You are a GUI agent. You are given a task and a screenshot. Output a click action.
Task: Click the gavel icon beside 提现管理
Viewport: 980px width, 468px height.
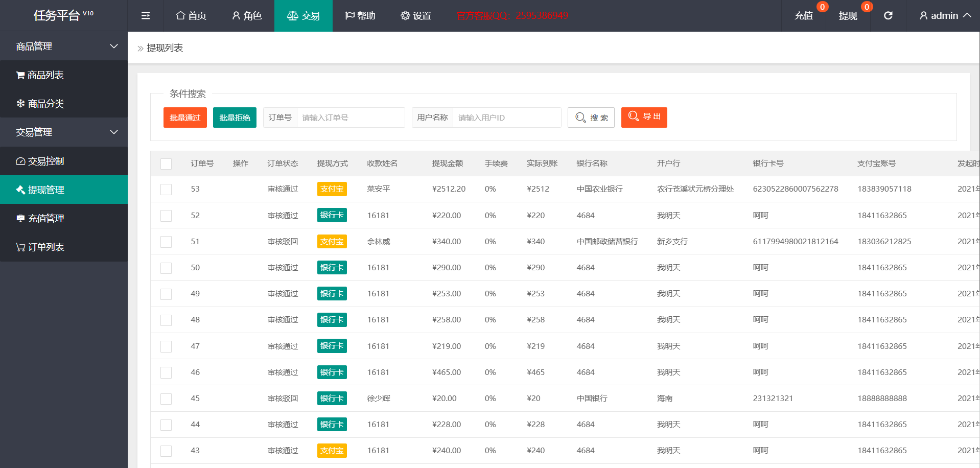(x=20, y=190)
